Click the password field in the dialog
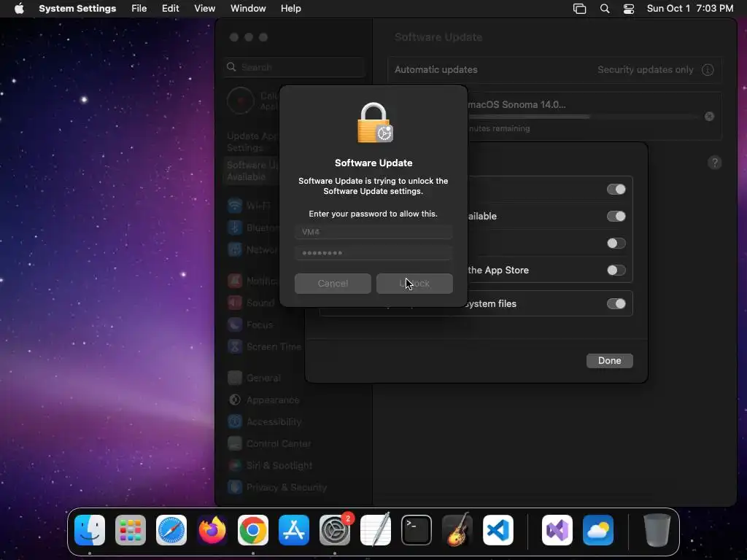Screen dimensions: 747x560 coord(373,253)
